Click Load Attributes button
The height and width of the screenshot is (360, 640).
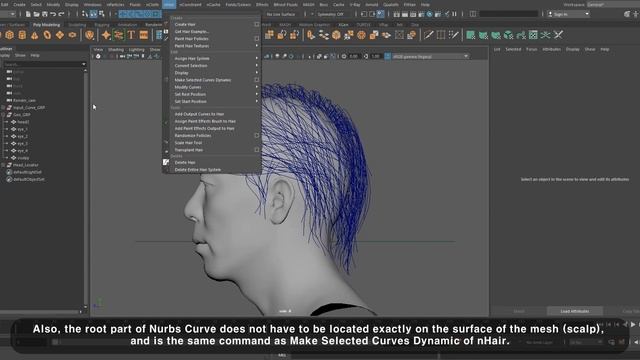point(575,311)
